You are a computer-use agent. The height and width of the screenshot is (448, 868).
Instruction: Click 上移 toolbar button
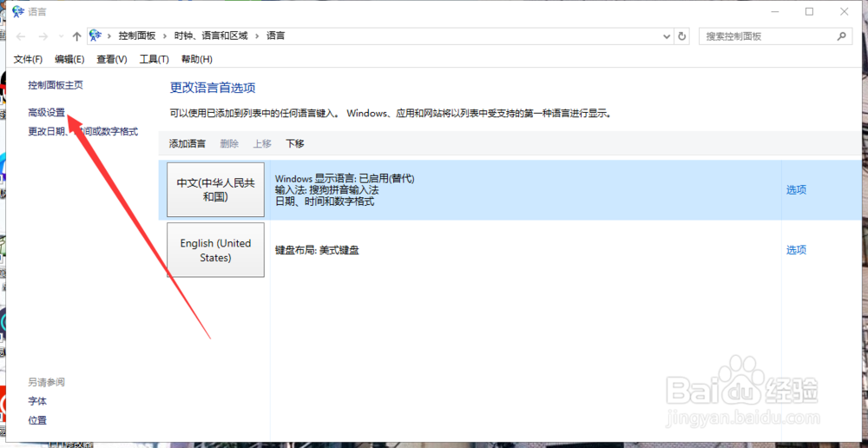click(262, 144)
